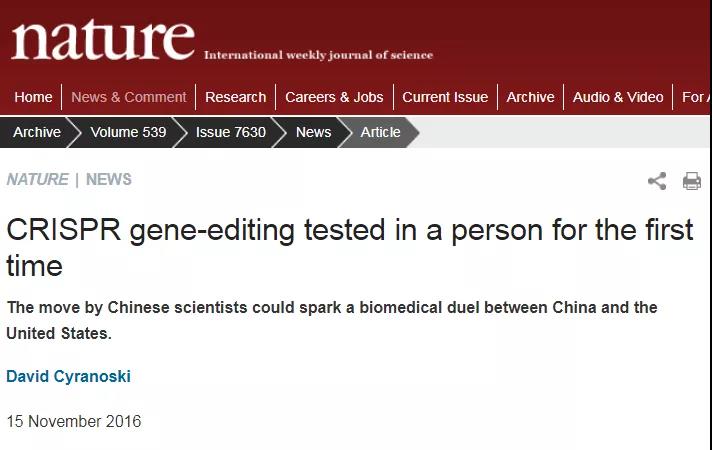Screen dimensions: 712x450
Task: Open News & Comment section
Action: [x=129, y=97]
